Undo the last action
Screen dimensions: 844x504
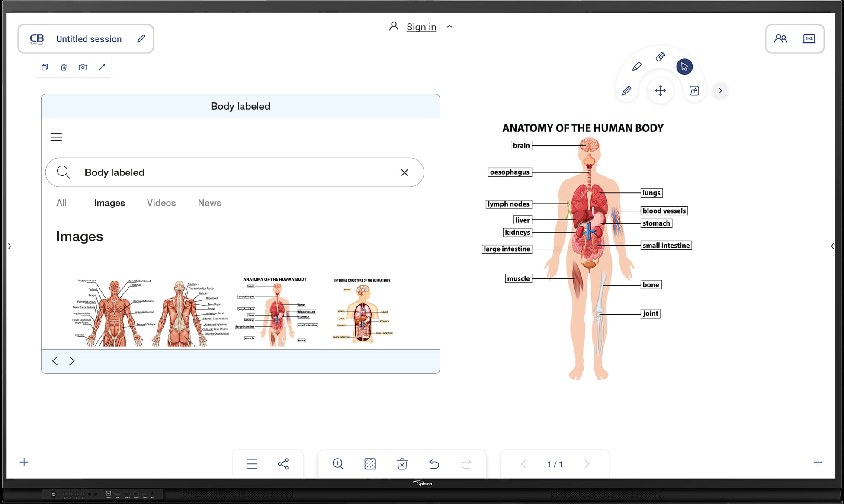[x=434, y=464]
